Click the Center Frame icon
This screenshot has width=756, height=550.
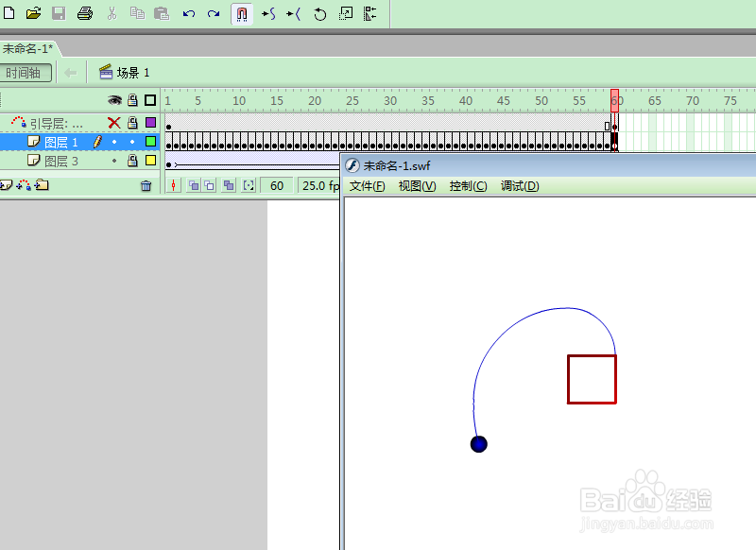click(174, 185)
